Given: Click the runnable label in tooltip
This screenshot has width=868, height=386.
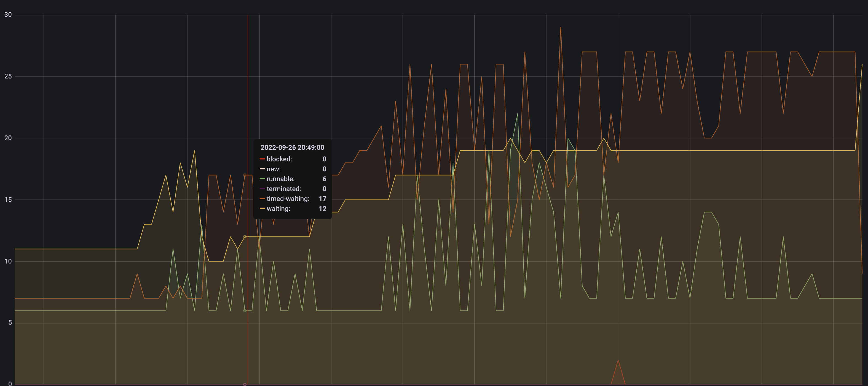Looking at the screenshot, I should pos(280,179).
